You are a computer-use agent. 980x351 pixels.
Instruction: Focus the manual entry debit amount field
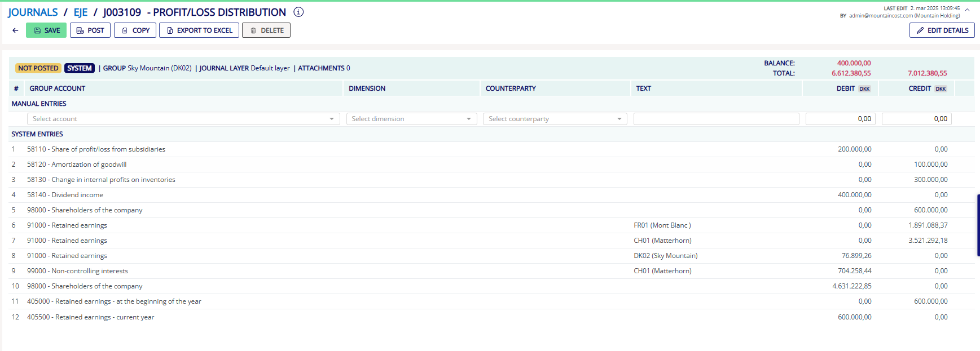coord(841,119)
